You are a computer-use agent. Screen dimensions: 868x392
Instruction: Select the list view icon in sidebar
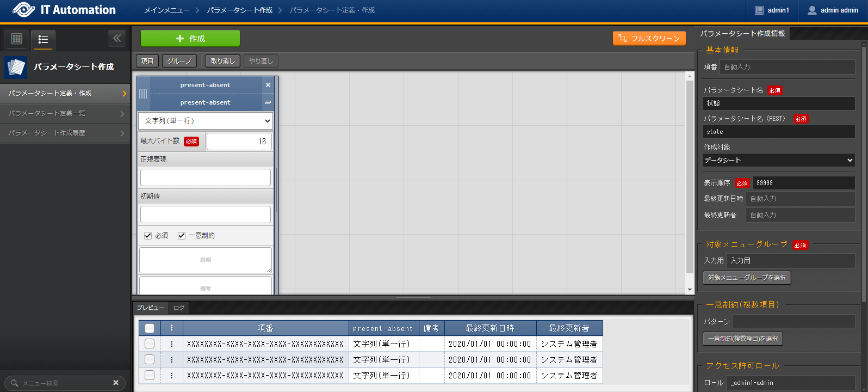tap(43, 39)
